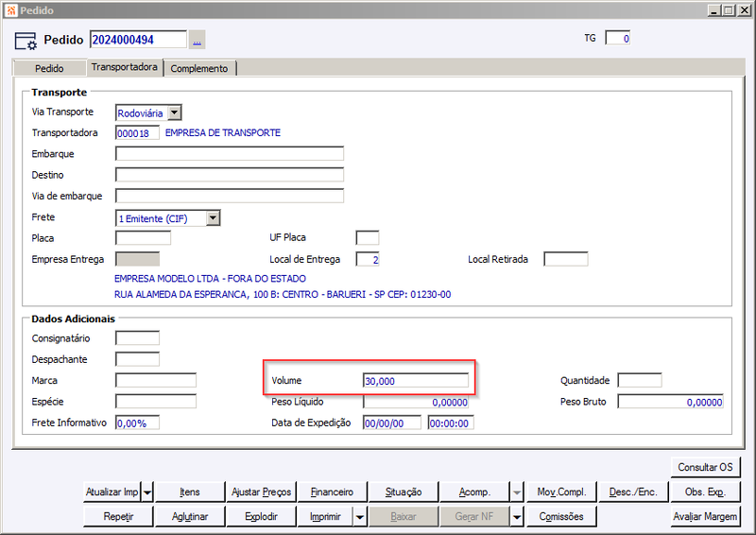Click the Placa input field

coord(144,238)
